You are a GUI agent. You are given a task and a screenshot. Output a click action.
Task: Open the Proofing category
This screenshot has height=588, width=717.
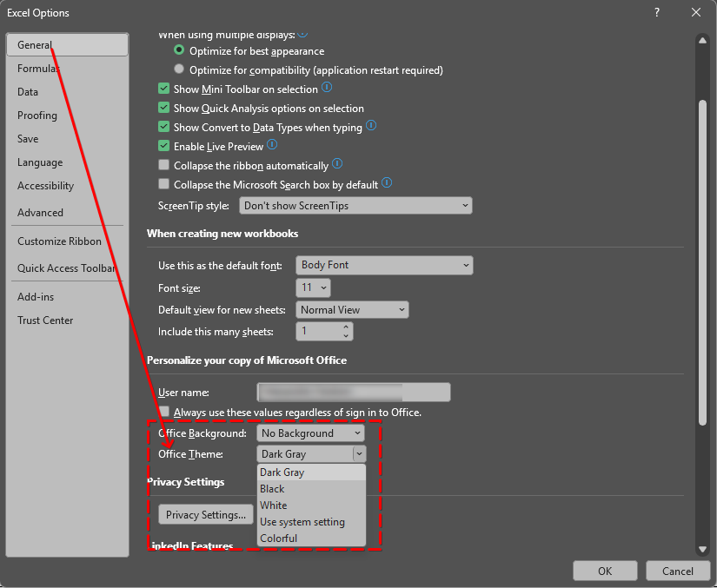(67, 116)
